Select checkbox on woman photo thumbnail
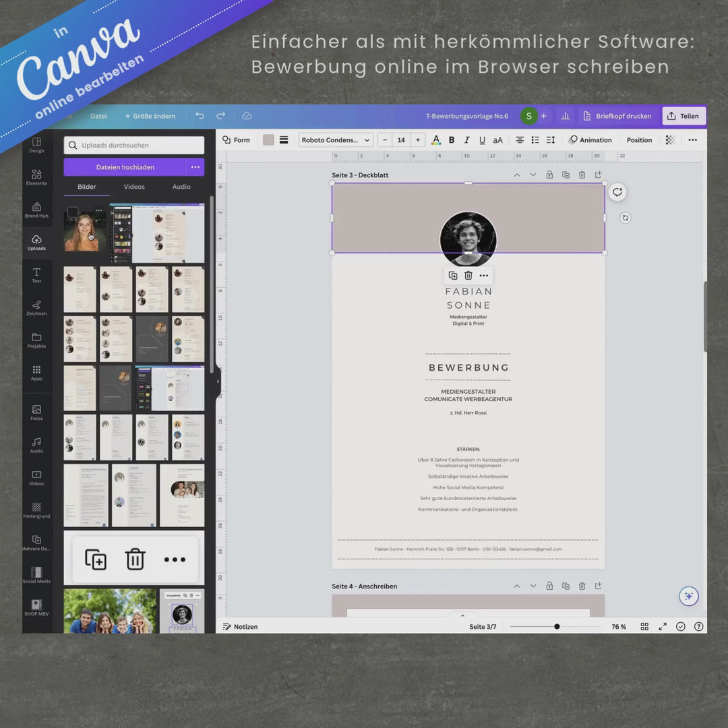 [x=73, y=212]
